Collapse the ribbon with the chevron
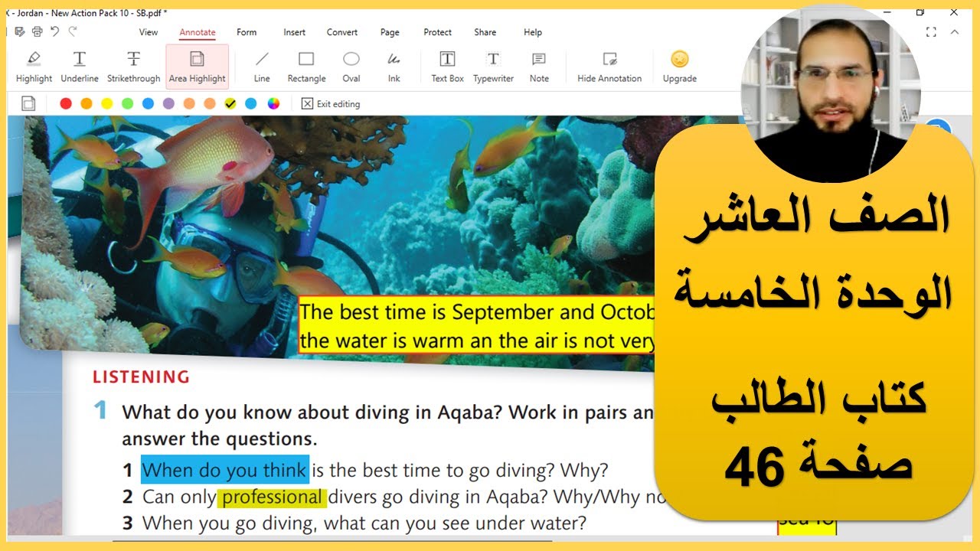 coord(954,32)
